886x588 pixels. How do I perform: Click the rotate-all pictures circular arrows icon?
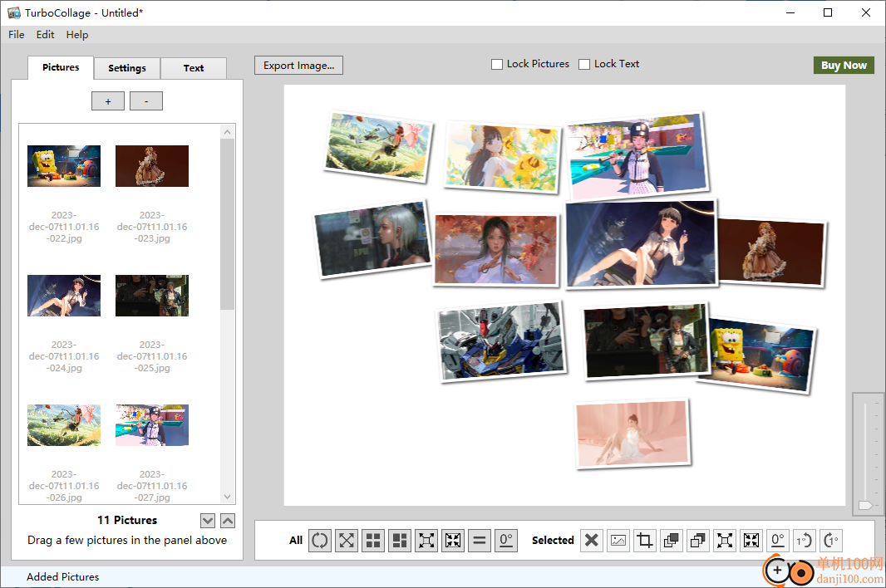tap(320, 541)
